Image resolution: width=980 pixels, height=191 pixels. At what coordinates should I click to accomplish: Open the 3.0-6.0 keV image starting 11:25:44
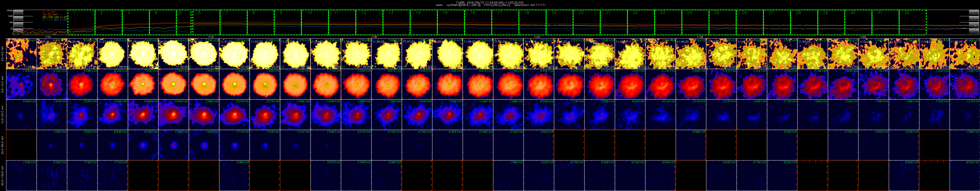pos(52,54)
